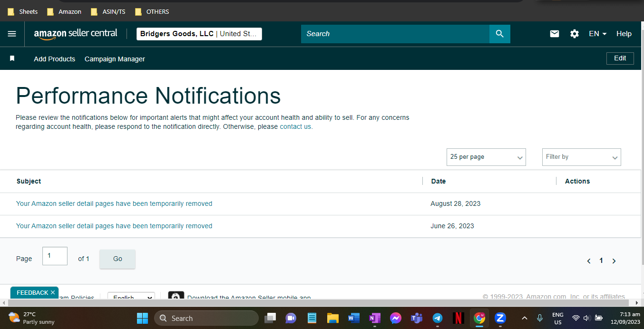644x329 pixels.
Task: Open Netflix from the taskbar
Action: pyautogui.click(x=459, y=318)
